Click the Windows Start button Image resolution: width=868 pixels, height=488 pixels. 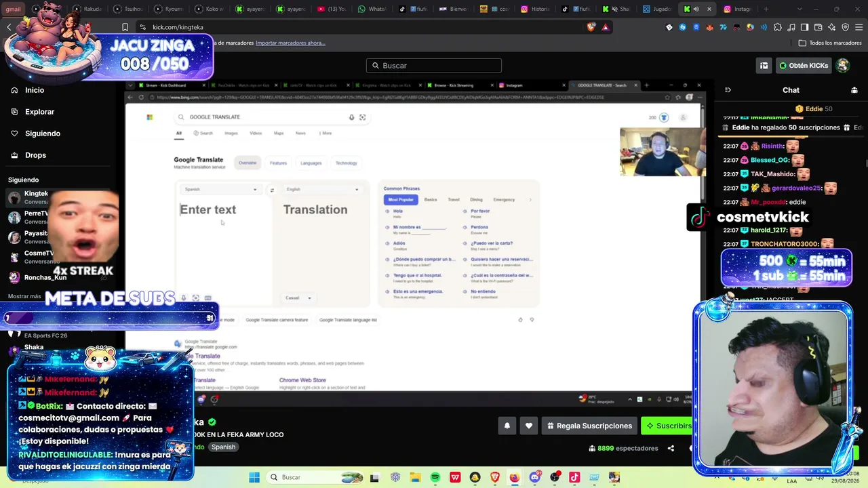[x=254, y=477]
